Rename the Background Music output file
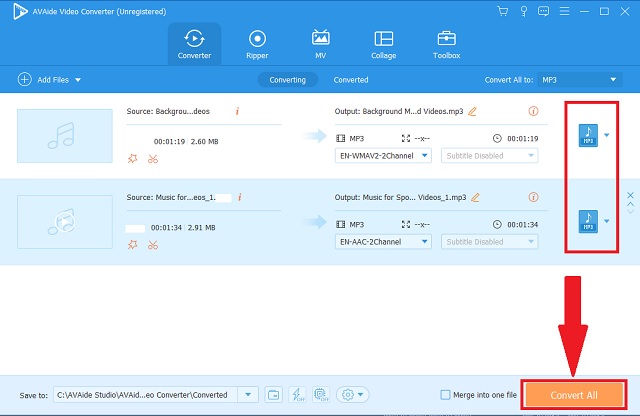This screenshot has height=416, width=640. tap(472, 111)
